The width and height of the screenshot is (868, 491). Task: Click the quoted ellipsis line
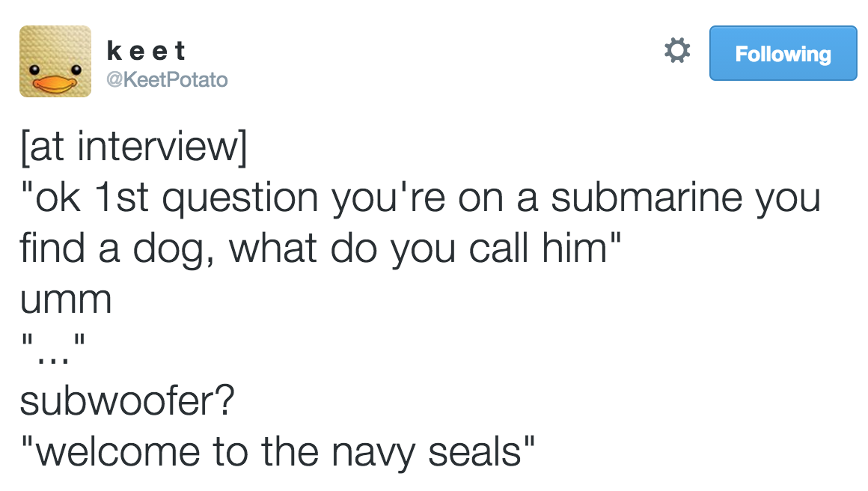(53, 349)
